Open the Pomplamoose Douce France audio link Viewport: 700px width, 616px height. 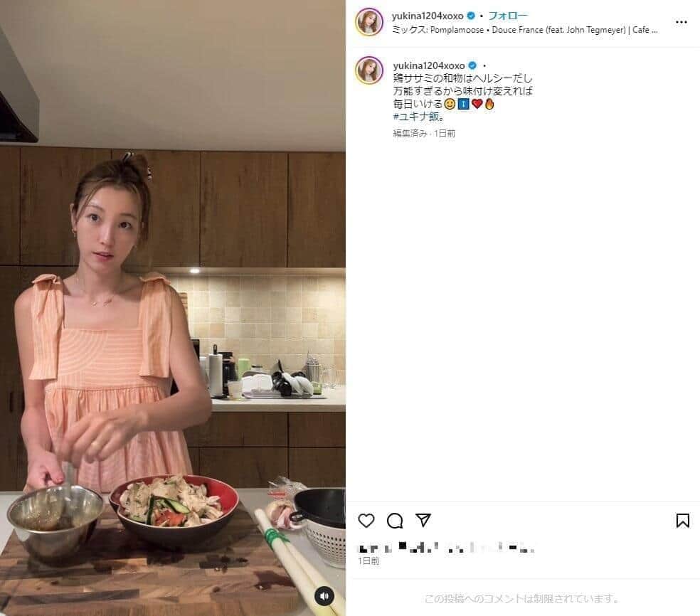click(x=524, y=30)
